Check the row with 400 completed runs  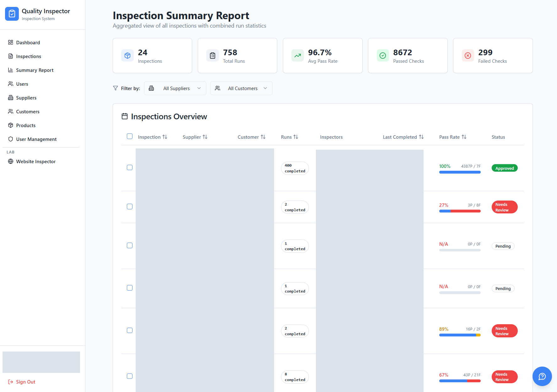130,168
